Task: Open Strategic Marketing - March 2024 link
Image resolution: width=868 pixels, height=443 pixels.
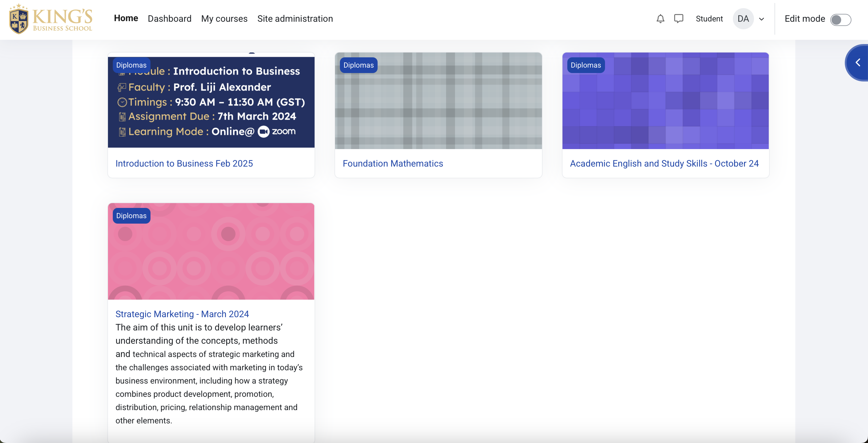Action: pyautogui.click(x=182, y=314)
